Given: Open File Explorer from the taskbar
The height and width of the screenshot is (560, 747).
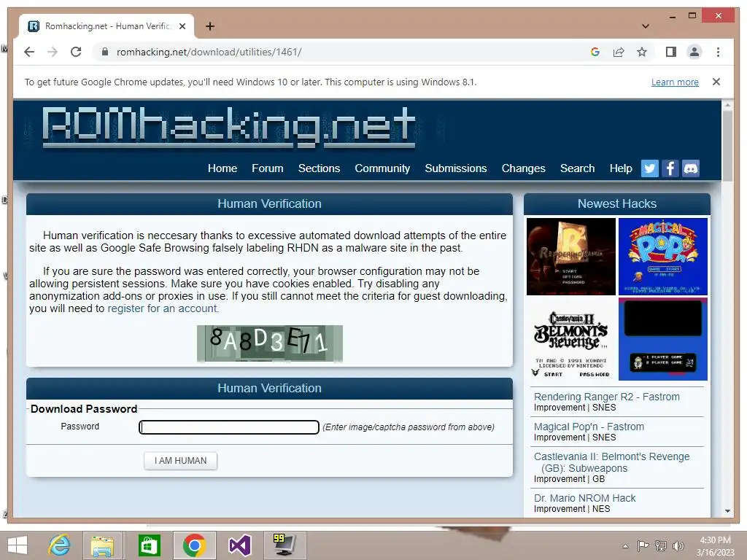Looking at the screenshot, I should [102, 545].
